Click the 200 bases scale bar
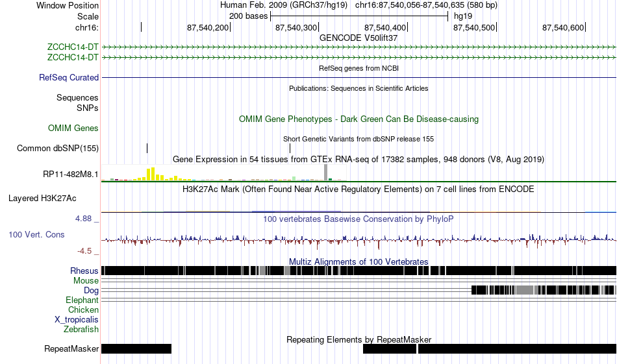The image size is (617, 364). [359, 16]
